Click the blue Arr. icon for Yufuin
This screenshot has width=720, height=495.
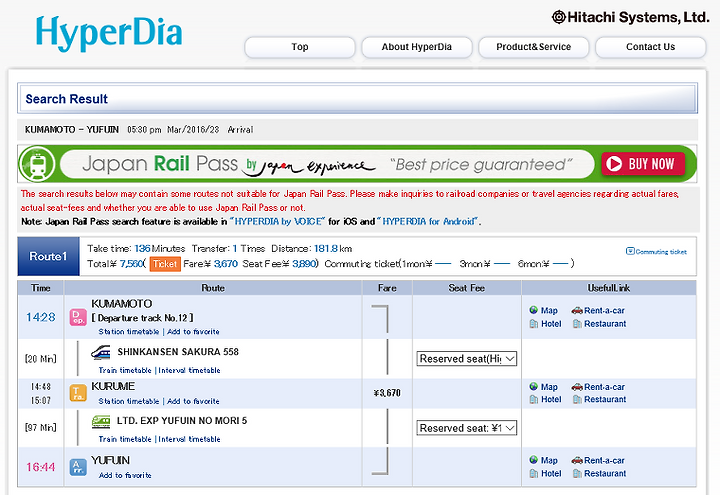[78, 467]
